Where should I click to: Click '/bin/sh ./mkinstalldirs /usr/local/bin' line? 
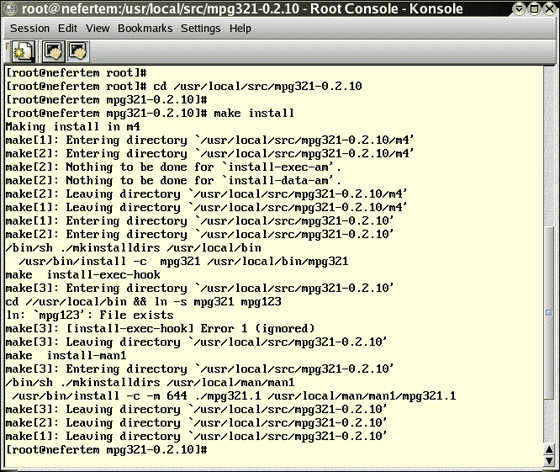pyautogui.click(x=134, y=248)
